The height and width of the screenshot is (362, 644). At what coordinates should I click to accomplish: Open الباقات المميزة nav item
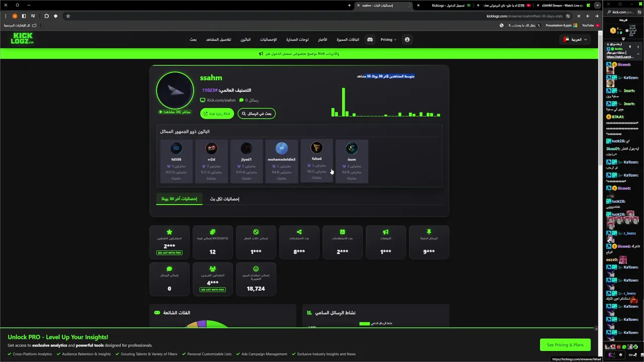[x=348, y=39]
